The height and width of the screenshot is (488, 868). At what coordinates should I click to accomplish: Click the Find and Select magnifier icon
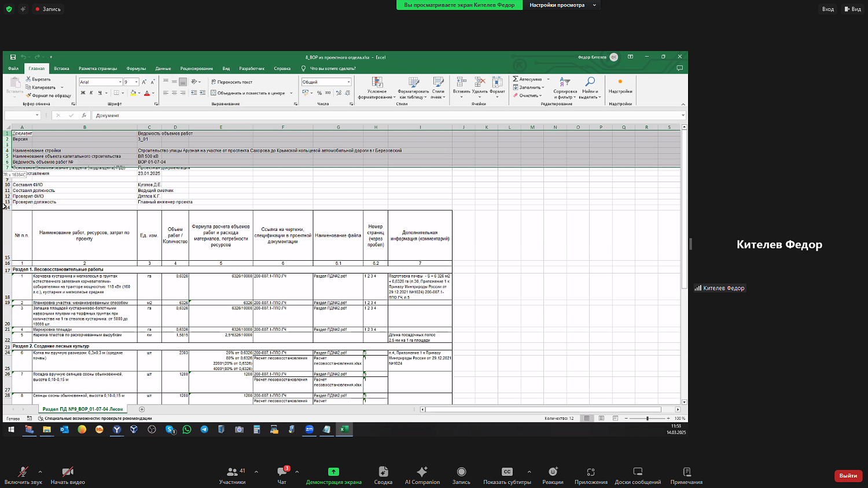click(x=590, y=83)
